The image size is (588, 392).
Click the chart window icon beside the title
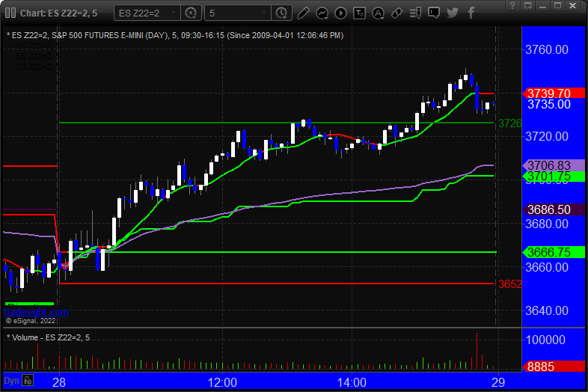10,13
